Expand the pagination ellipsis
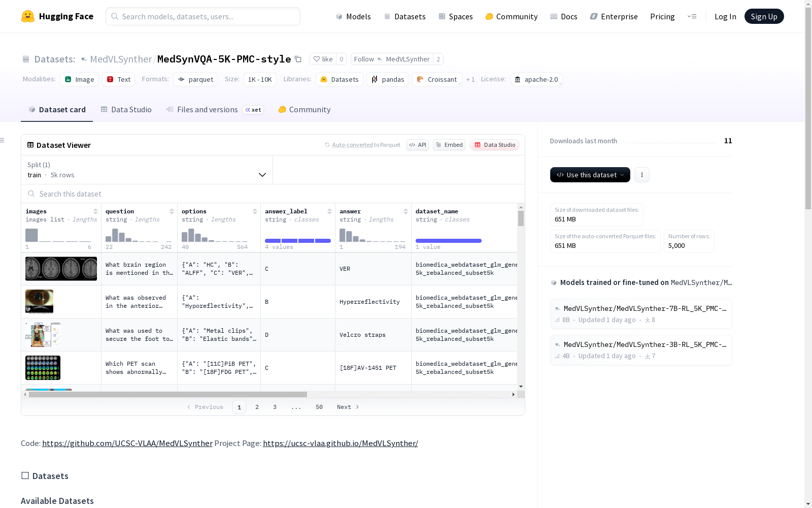Screen dimensions: 812x508 click(x=296, y=407)
